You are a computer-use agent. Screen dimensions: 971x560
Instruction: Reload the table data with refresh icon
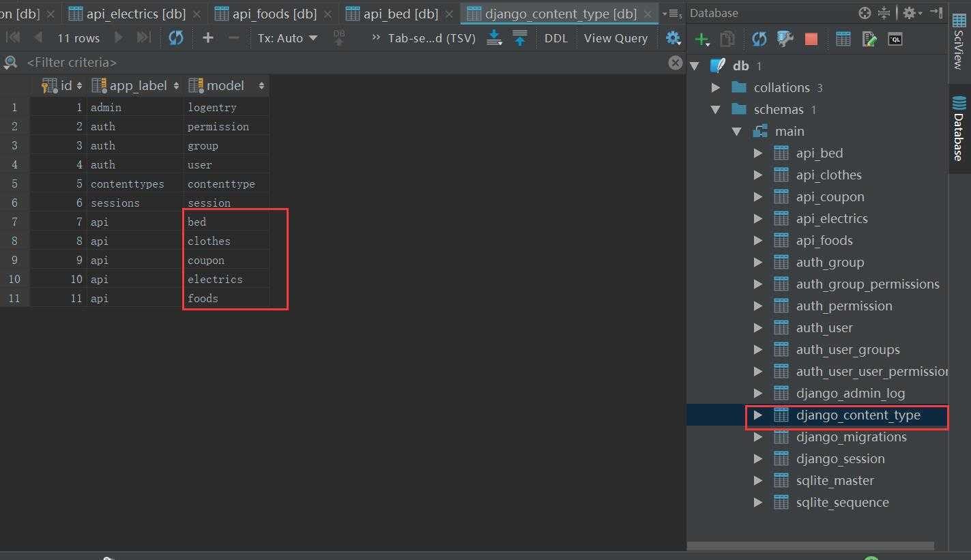point(176,38)
